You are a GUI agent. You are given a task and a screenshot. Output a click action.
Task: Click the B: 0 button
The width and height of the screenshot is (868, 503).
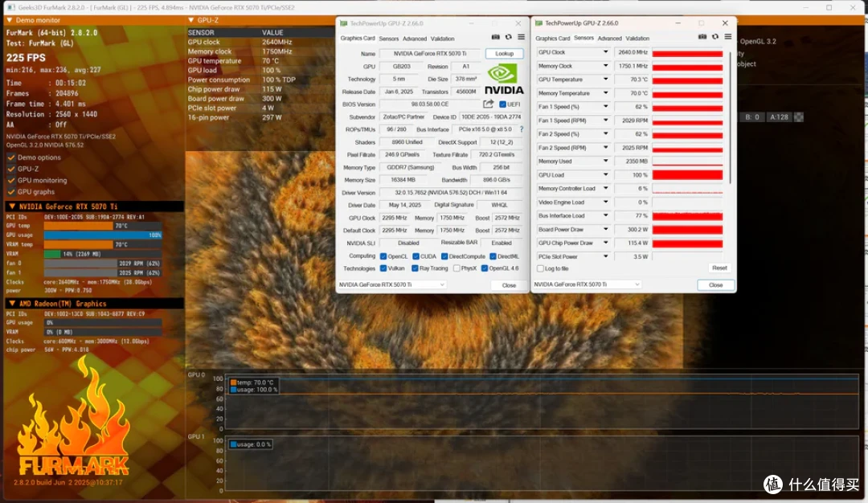point(751,117)
